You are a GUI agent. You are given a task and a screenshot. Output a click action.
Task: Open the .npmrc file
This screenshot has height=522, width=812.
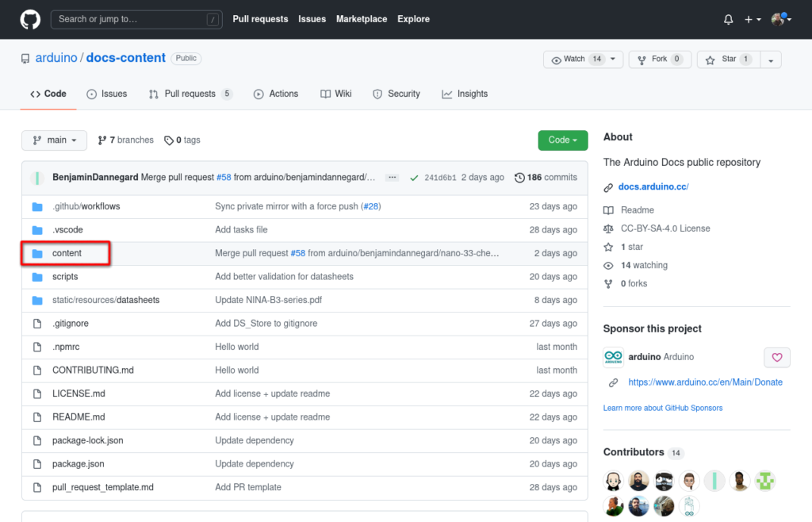(66, 347)
